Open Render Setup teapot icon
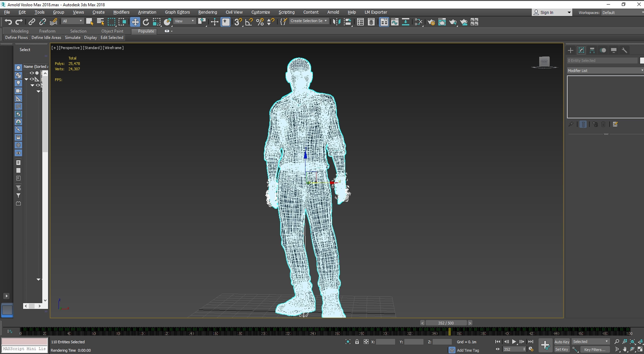The height and width of the screenshot is (354, 644). (431, 22)
